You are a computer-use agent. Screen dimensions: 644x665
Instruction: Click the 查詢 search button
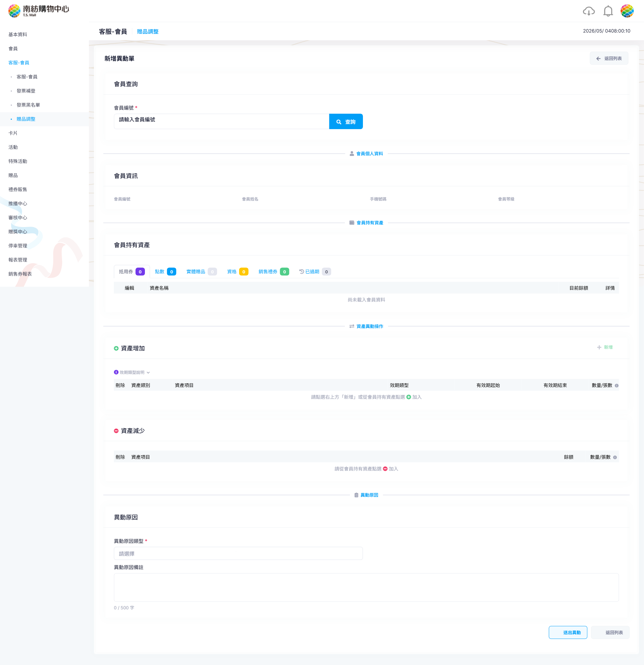coord(346,121)
